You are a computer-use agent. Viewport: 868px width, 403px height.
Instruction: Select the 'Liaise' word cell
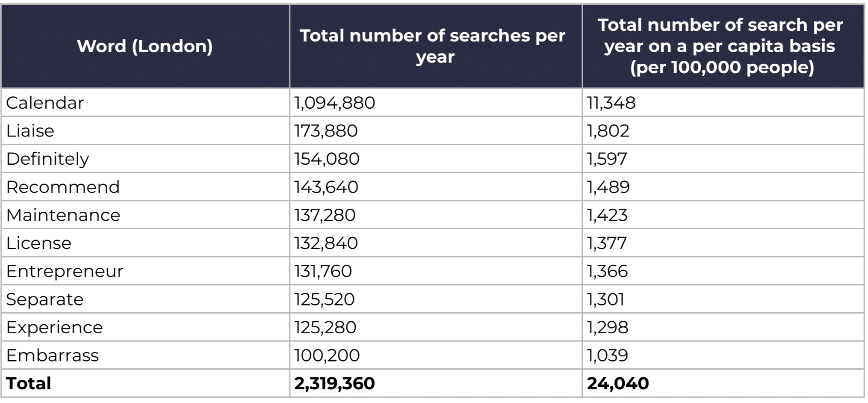[30, 131]
